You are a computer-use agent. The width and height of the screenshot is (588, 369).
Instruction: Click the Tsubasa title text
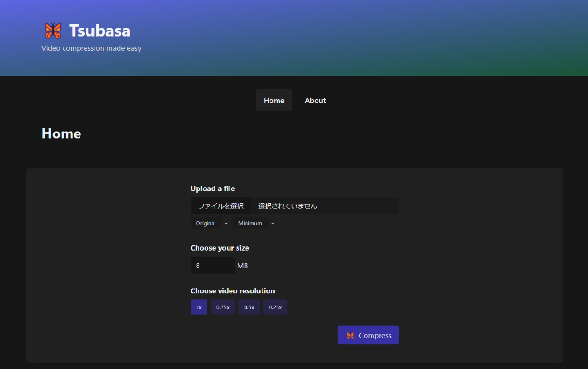click(100, 31)
